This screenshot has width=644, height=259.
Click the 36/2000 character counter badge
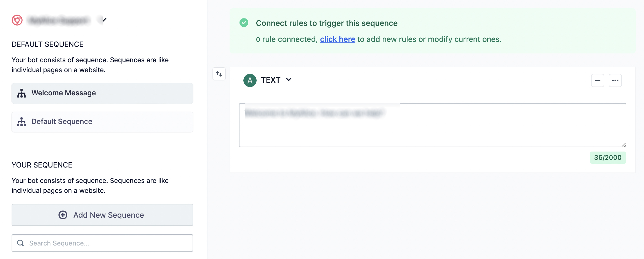pyautogui.click(x=608, y=158)
